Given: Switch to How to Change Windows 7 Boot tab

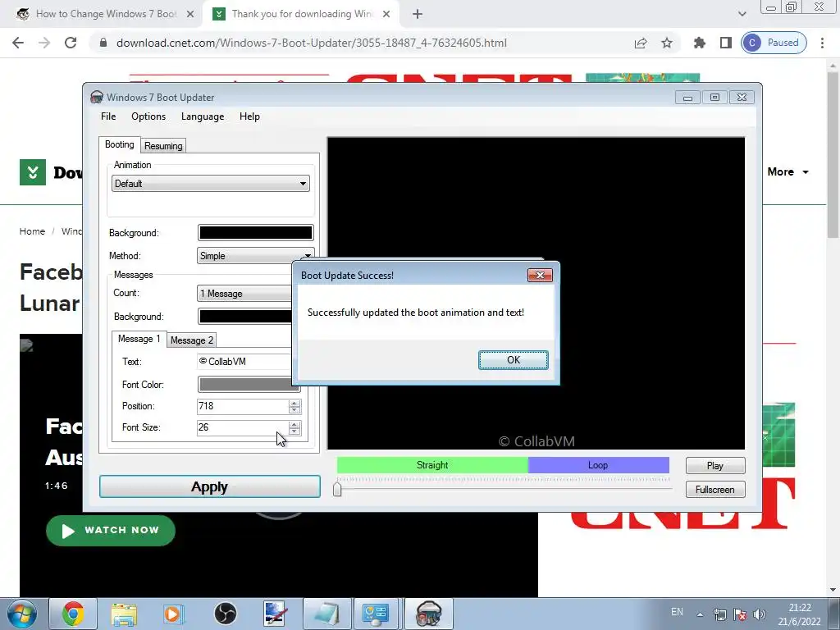Looking at the screenshot, I should [x=106, y=14].
